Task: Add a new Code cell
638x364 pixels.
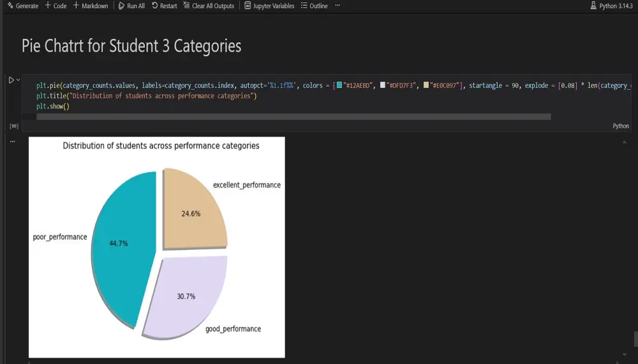Action: (56, 6)
